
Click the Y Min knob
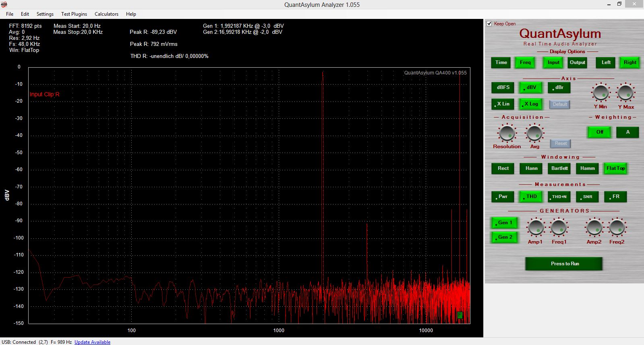(x=601, y=92)
